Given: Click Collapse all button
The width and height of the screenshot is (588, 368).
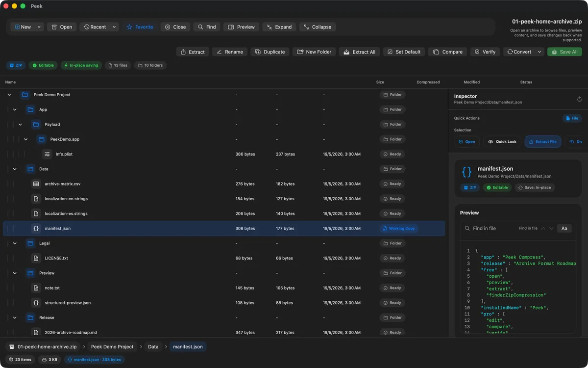Looking at the screenshot, I should [318, 27].
